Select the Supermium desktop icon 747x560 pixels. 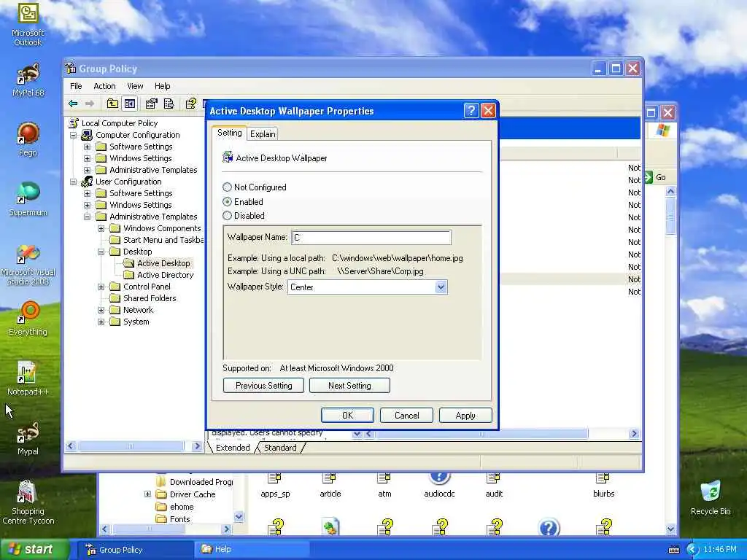[28, 199]
